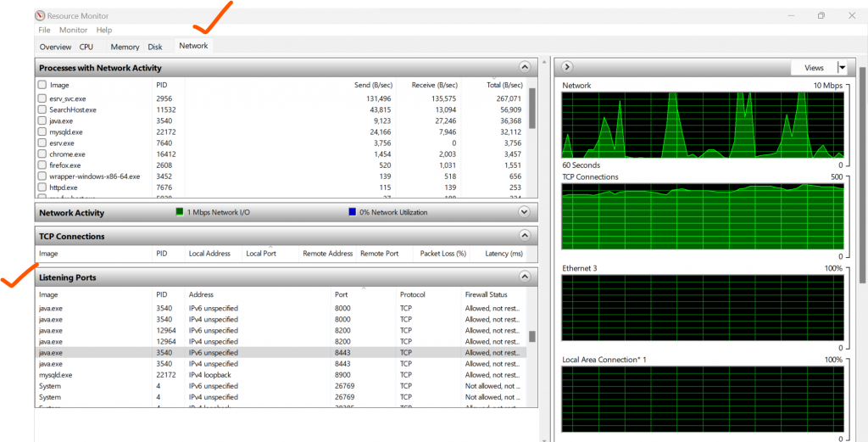Open the File menu
Image resolution: width=868 pixels, height=442 pixels.
click(x=44, y=31)
